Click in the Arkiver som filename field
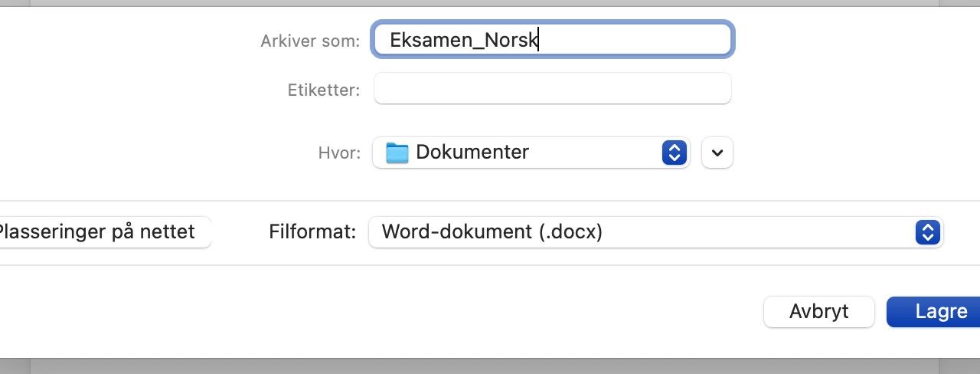 (553, 40)
